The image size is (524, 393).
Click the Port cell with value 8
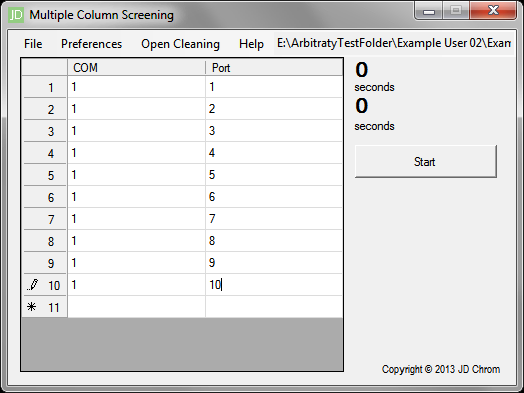click(274, 241)
